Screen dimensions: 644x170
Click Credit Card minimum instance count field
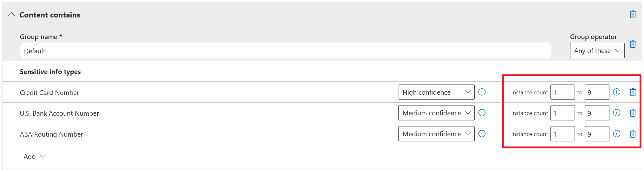563,92
